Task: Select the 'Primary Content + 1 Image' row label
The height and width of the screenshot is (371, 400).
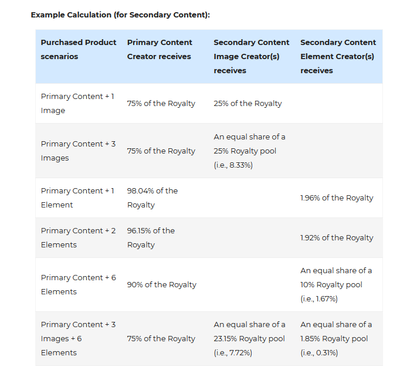Action: pyautogui.click(x=77, y=103)
